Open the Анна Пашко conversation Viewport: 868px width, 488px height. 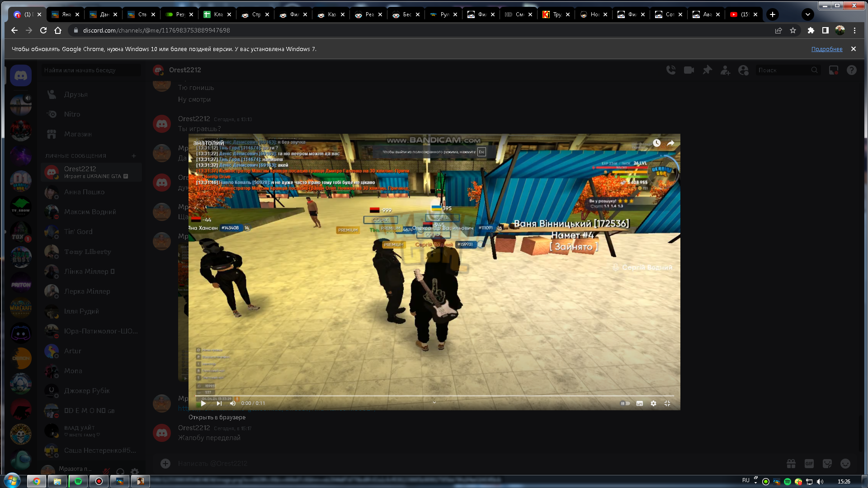click(90, 192)
